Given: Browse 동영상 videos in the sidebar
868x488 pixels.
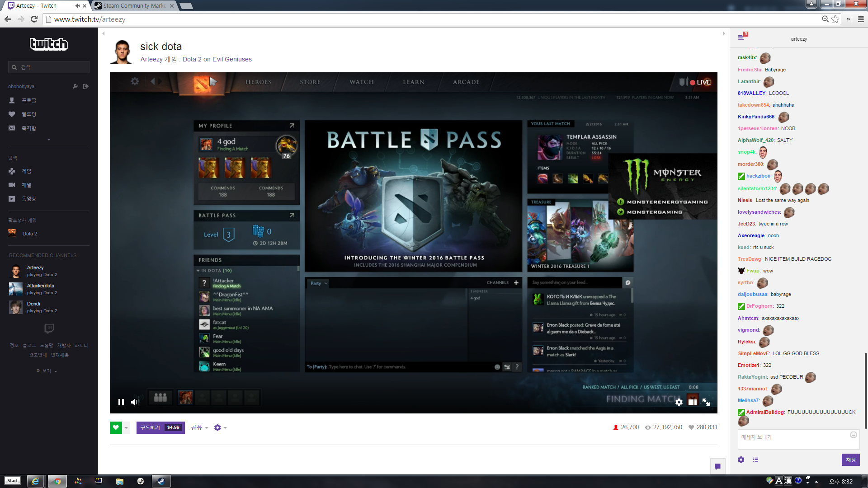Looking at the screenshot, I should pos(23,199).
